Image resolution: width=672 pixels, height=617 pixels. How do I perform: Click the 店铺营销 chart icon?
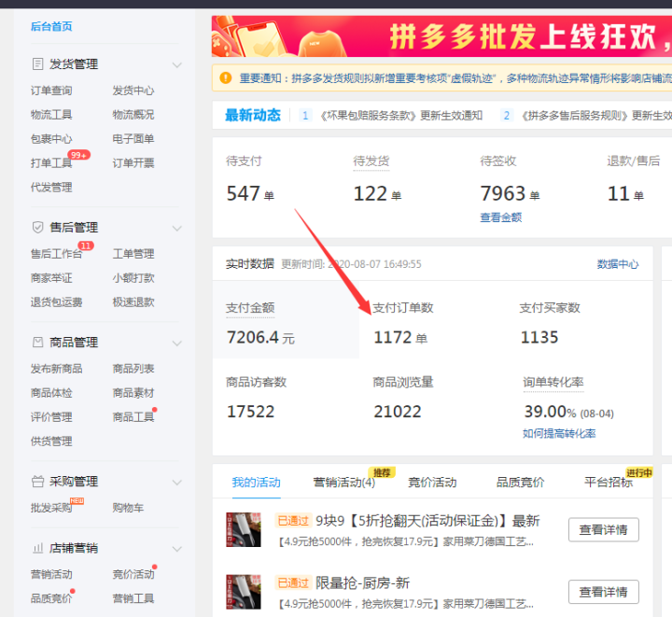pyautogui.click(x=37, y=548)
